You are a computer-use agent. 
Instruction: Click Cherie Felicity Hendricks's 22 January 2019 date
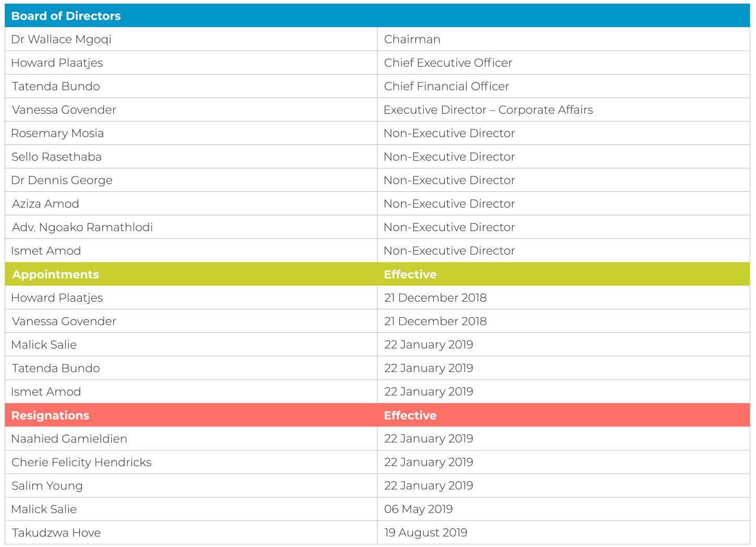click(x=429, y=462)
